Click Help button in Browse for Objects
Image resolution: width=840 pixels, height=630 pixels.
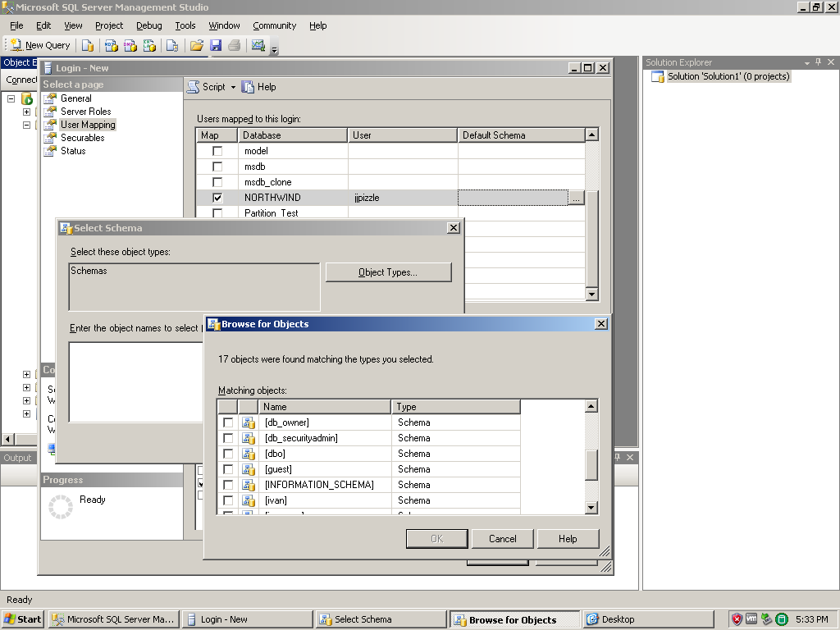[568, 539]
